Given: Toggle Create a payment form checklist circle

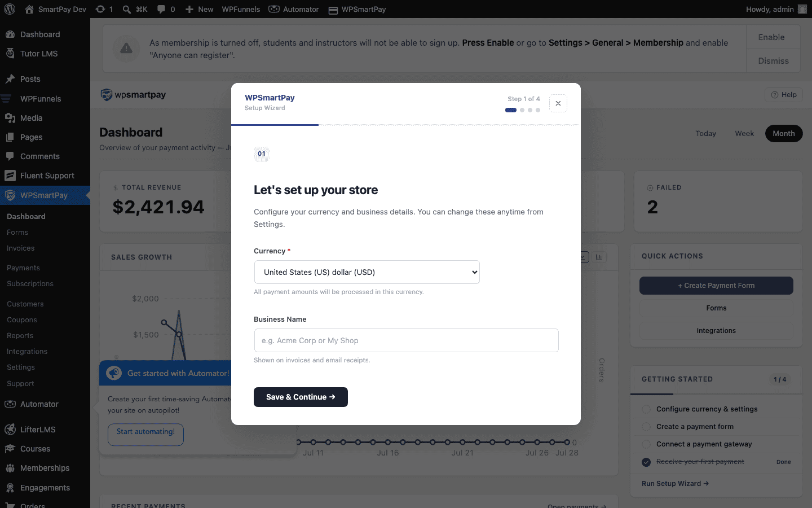Looking at the screenshot, I should click(646, 427).
